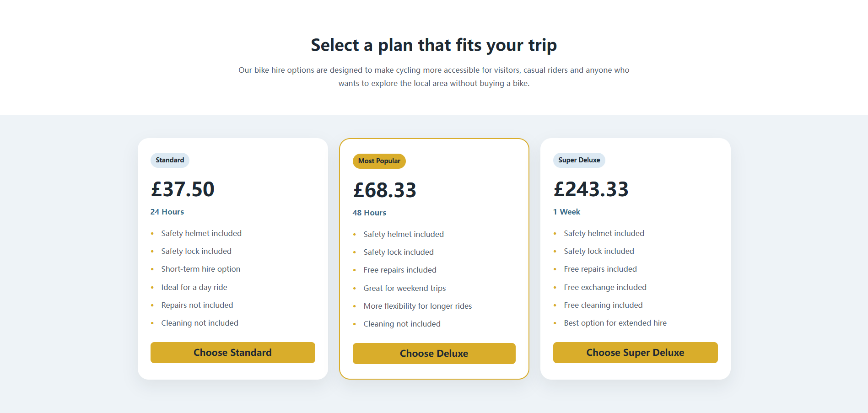Click the Choose Standard button
868x413 pixels.
click(232, 352)
